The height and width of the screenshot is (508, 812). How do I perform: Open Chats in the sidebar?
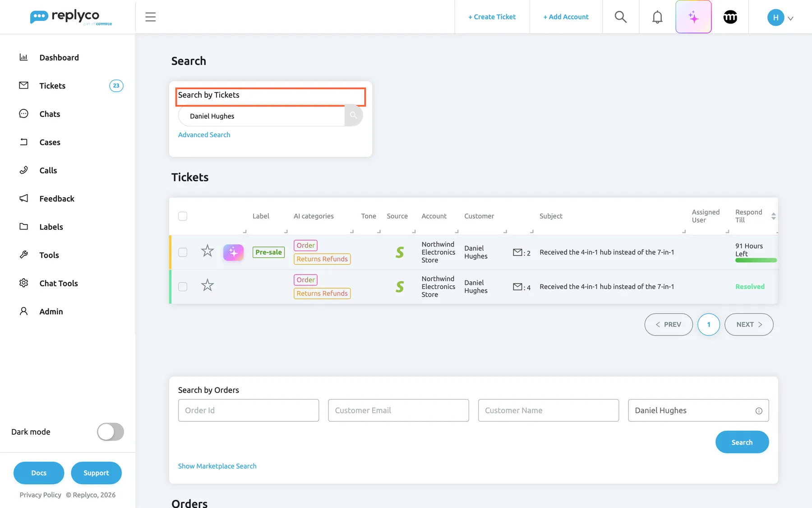(50, 114)
